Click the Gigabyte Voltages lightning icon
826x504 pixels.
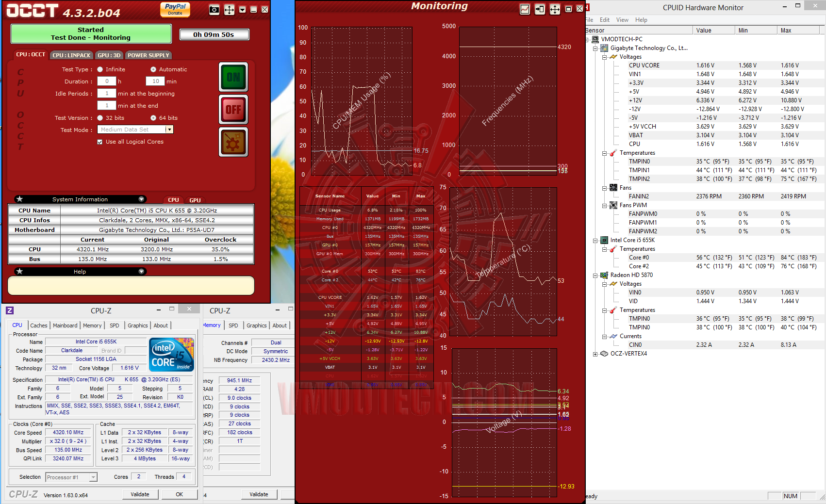pos(613,57)
